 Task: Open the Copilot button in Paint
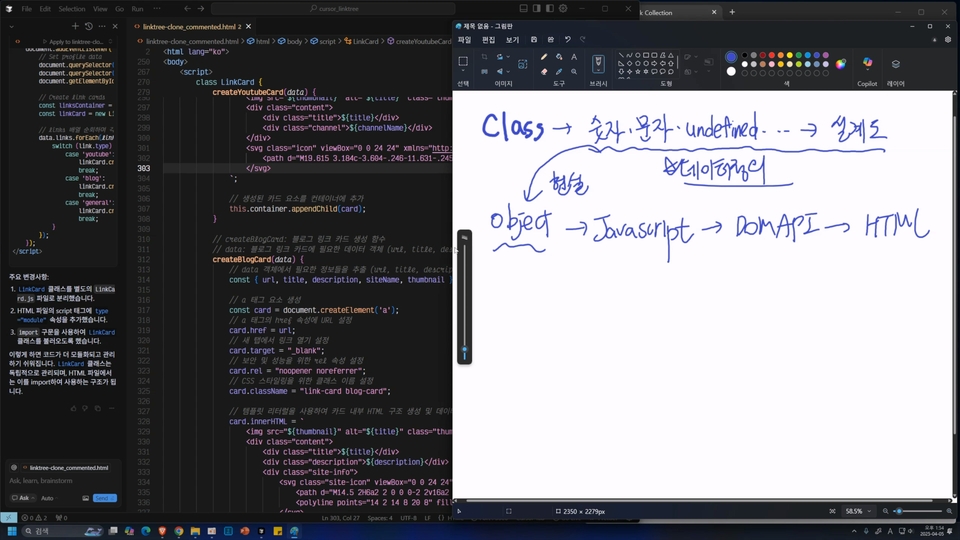click(x=867, y=63)
